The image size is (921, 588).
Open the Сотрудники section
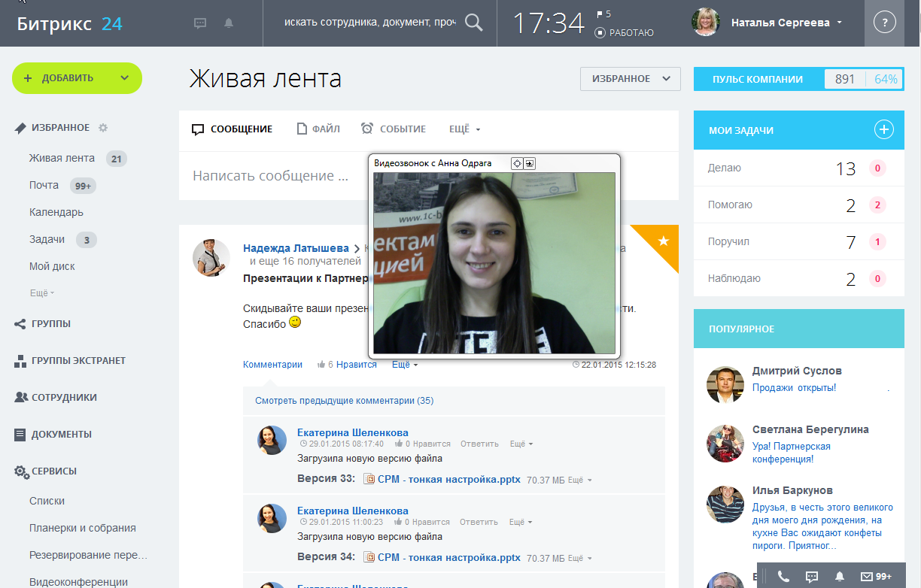click(56, 398)
